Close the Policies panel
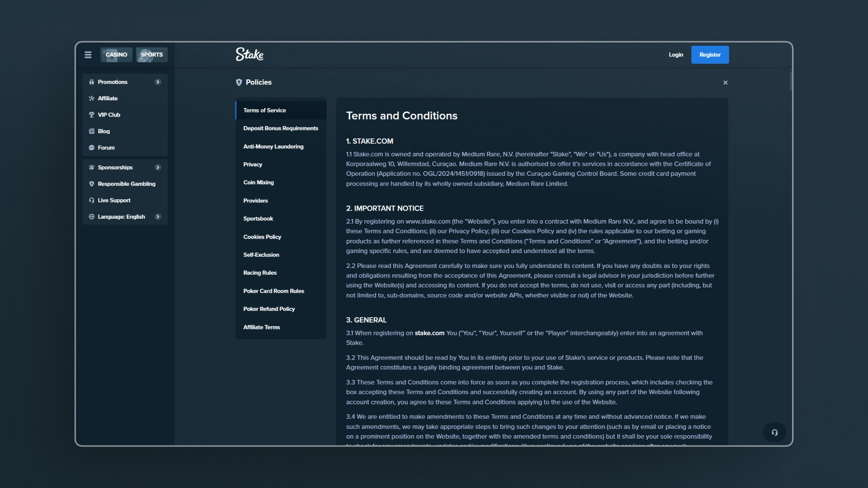Viewport: 868px width, 488px height. click(726, 83)
